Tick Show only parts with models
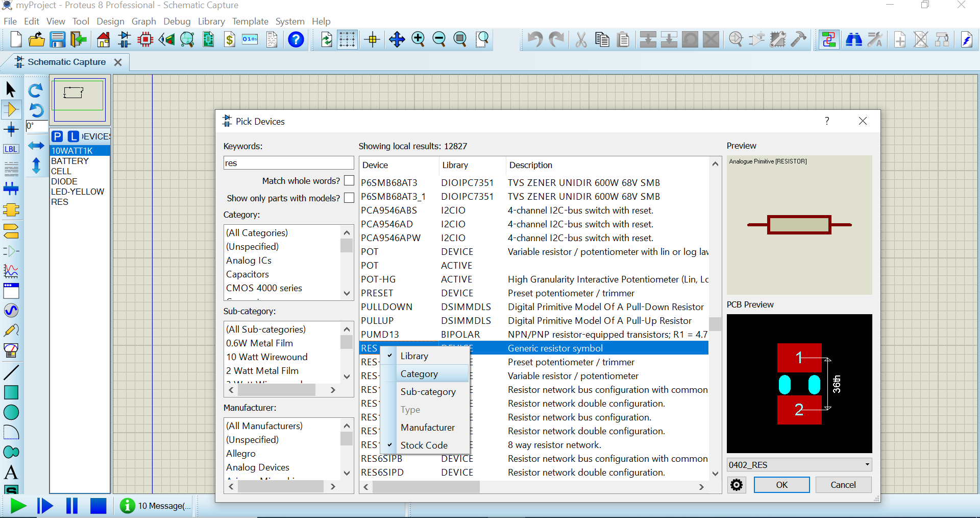Image resolution: width=980 pixels, height=518 pixels. click(349, 198)
